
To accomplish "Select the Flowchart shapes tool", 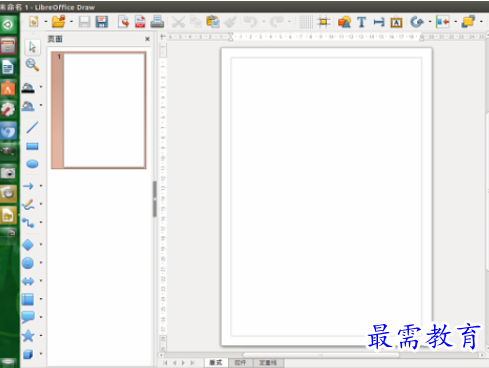I will tap(28, 299).
